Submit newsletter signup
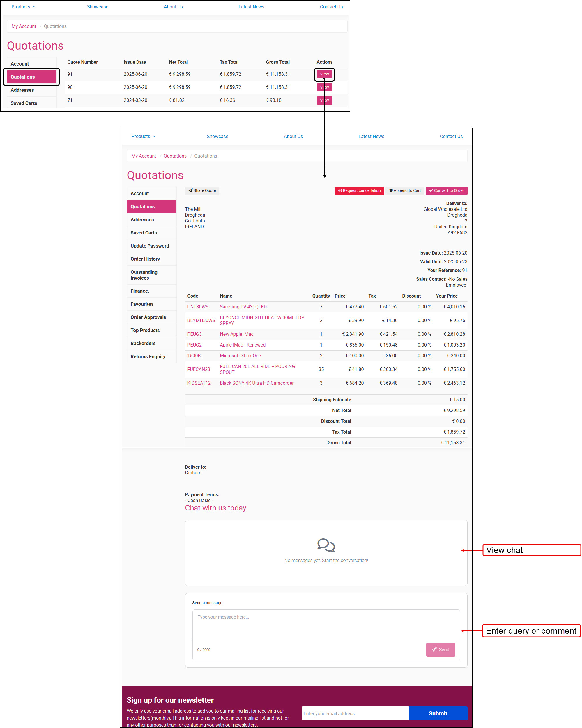 438,713
